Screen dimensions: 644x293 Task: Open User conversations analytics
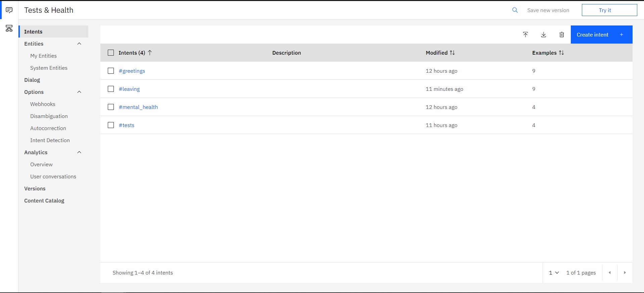(x=53, y=176)
